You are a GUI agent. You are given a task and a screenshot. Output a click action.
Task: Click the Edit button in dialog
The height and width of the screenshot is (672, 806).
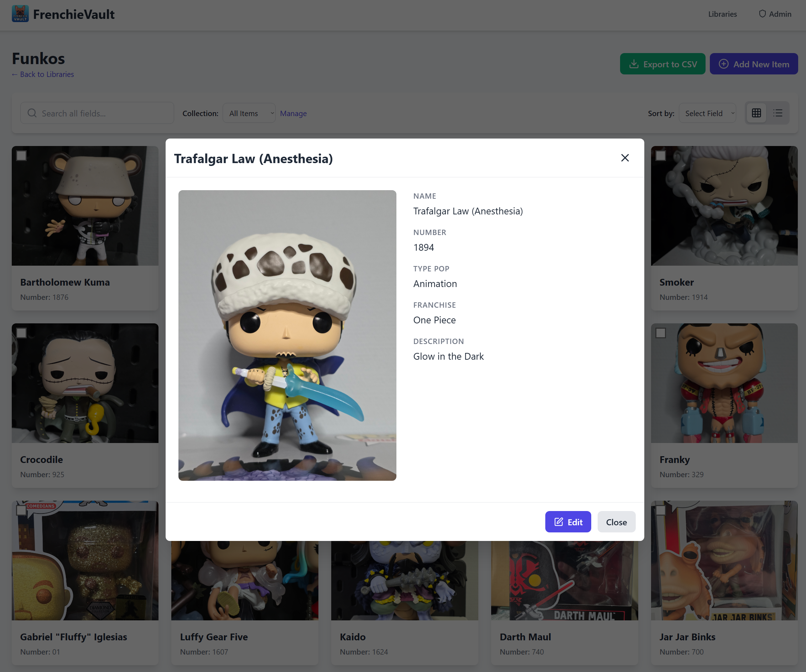568,522
